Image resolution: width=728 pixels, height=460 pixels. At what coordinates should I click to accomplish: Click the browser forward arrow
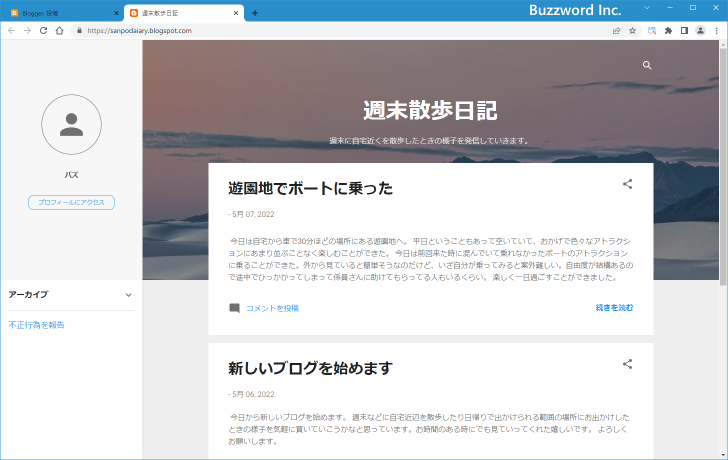27,31
